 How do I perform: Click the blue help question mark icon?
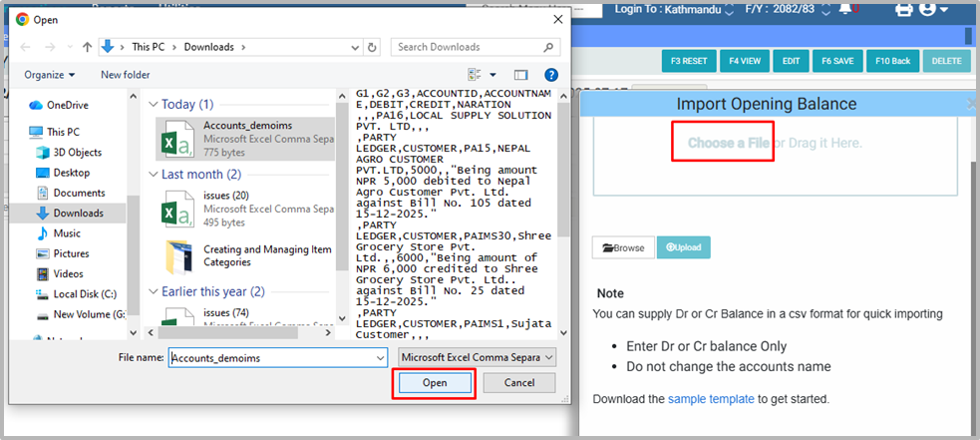pos(550,75)
